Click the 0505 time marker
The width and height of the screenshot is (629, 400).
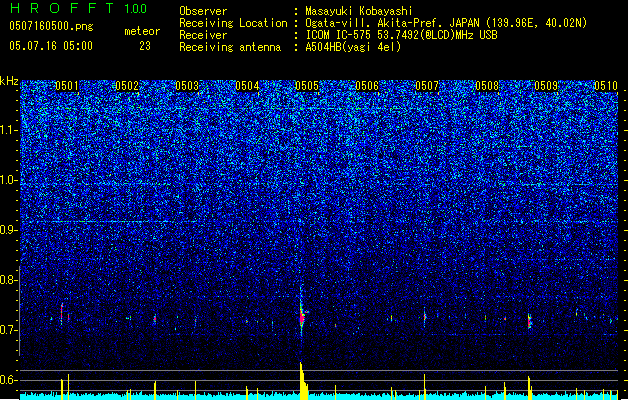point(307,86)
